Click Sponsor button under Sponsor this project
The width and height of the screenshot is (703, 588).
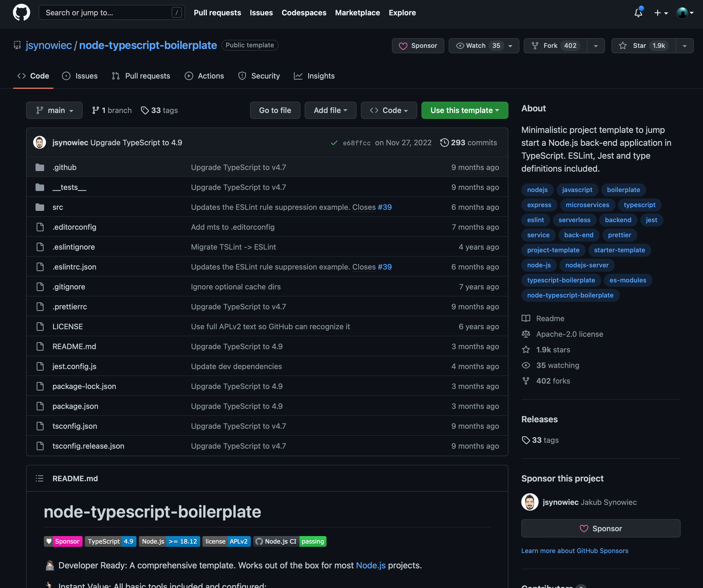coord(600,529)
